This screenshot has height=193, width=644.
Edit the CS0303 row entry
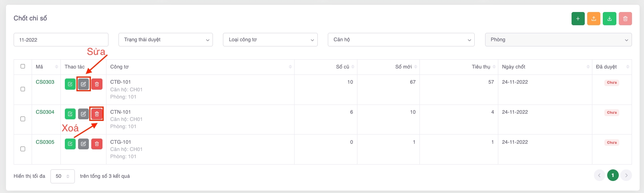(x=83, y=84)
